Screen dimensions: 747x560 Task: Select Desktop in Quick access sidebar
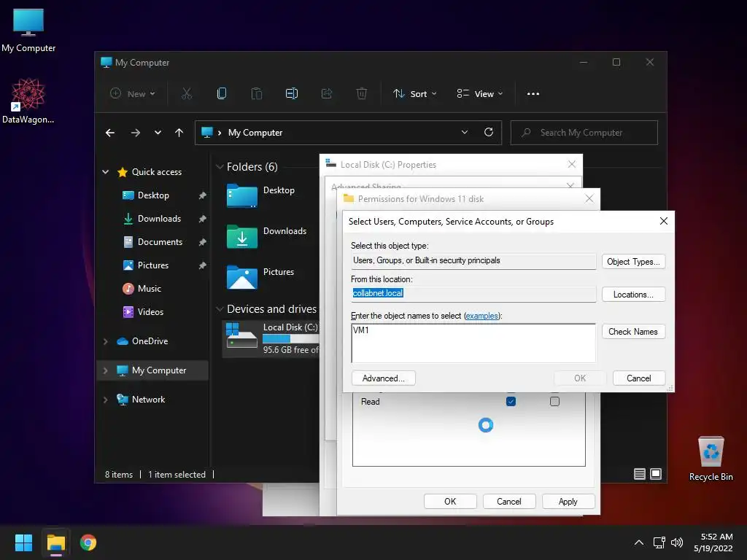[x=153, y=195]
